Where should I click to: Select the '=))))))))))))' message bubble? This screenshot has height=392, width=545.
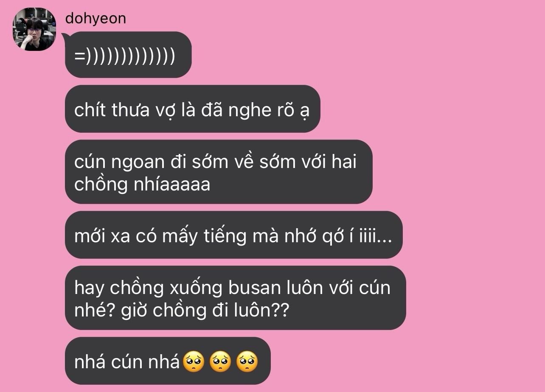click(x=128, y=55)
